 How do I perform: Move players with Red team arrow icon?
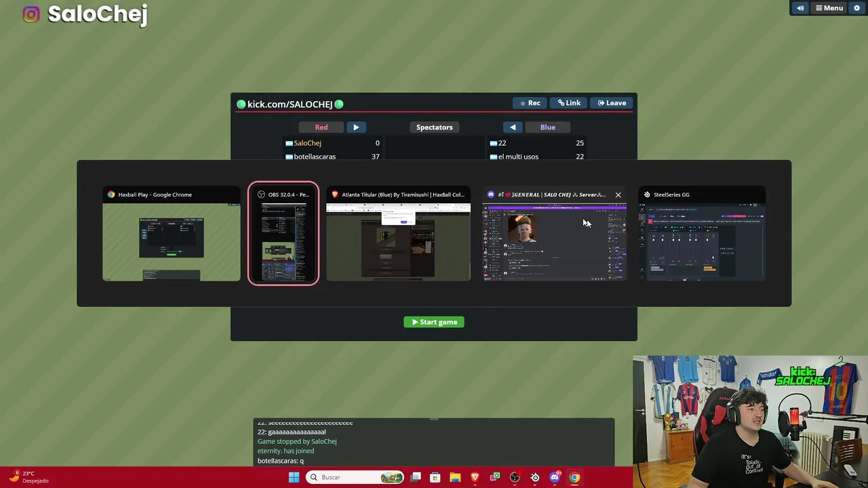tap(356, 127)
